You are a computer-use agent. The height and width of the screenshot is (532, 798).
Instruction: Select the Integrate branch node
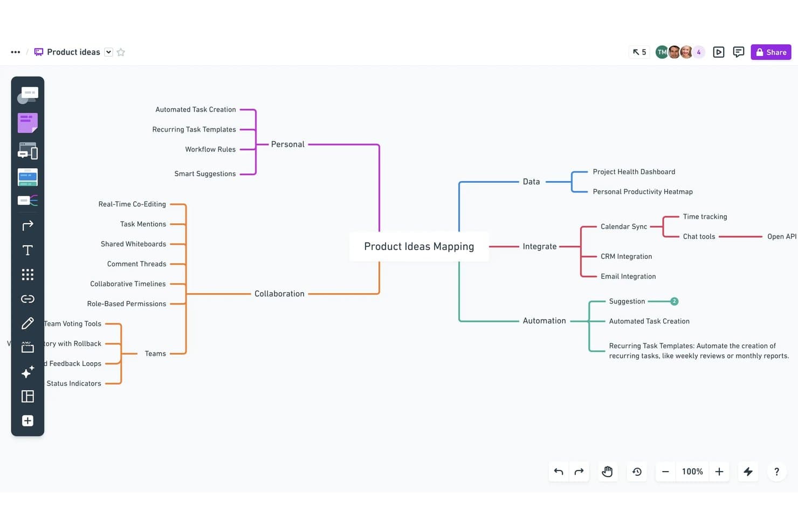pyautogui.click(x=540, y=246)
